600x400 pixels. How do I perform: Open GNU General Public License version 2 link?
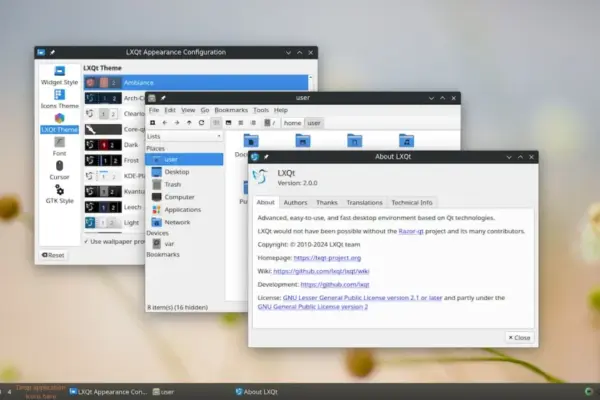click(313, 307)
